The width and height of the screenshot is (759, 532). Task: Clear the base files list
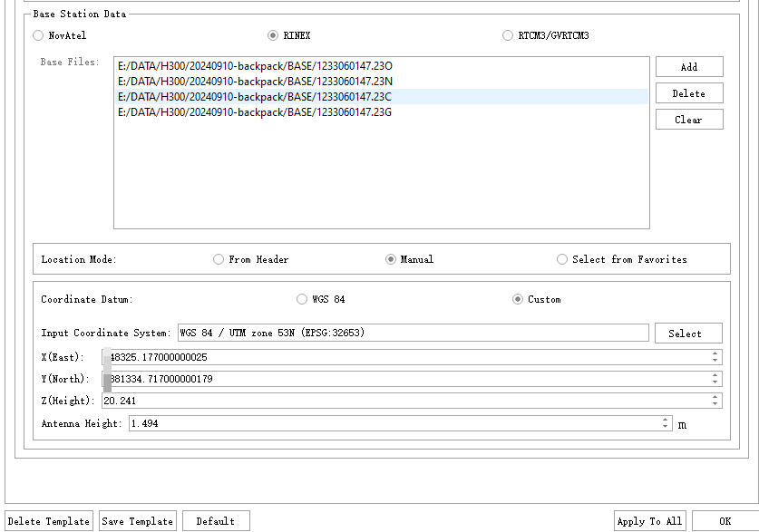coord(689,120)
